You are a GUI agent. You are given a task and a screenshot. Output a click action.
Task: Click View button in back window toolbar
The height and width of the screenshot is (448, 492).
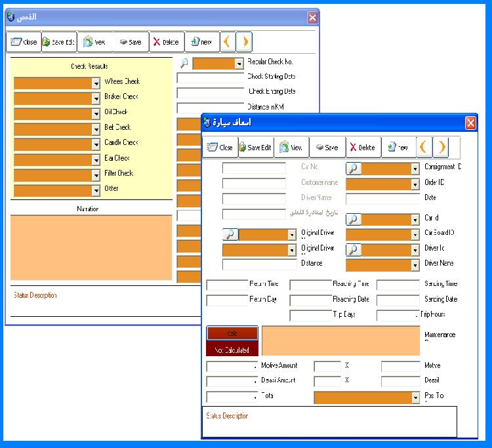pyautogui.click(x=95, y=42)
